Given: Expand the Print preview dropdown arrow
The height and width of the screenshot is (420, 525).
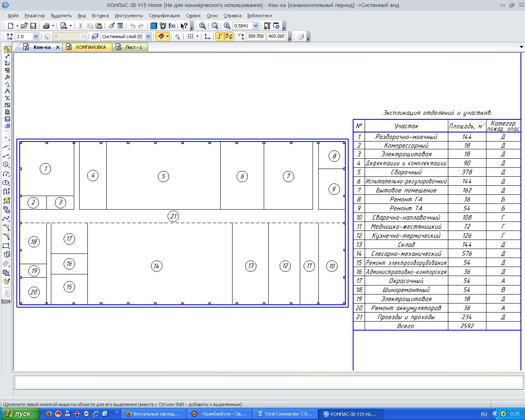Looking at the screenshot, I should click(x=71, y=26).
